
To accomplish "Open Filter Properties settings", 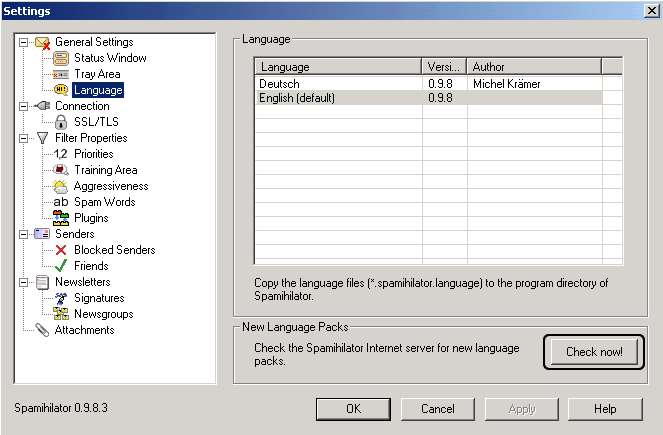I will (x=91, y=138).
